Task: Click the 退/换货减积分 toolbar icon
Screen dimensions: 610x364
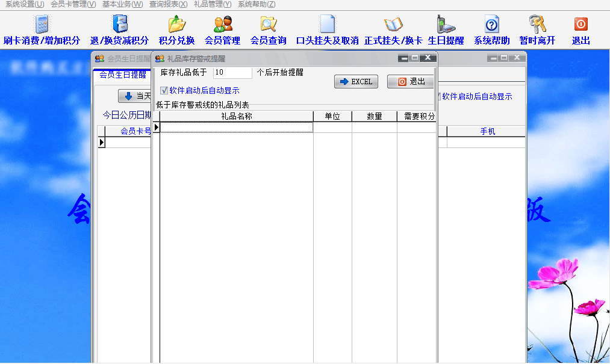Action: (x=119, y=25)
